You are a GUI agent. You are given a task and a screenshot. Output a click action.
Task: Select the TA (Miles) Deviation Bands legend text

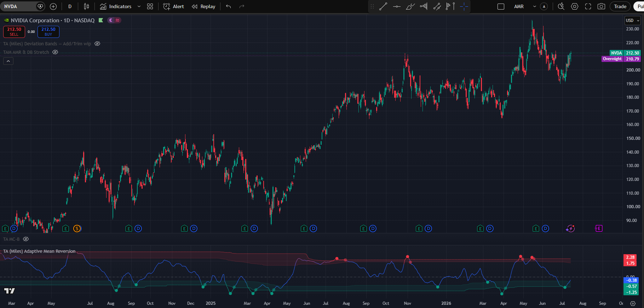(x=47, y=44)
